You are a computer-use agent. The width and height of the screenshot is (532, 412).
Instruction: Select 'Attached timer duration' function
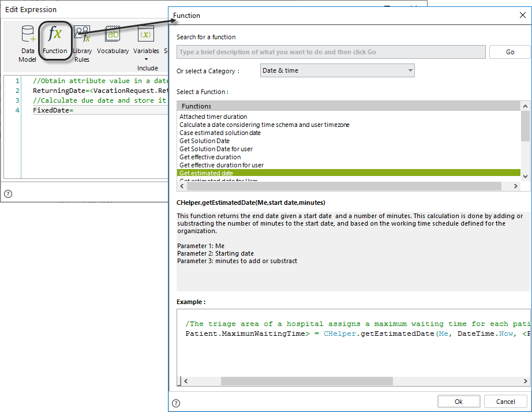[x=213, y=117]
